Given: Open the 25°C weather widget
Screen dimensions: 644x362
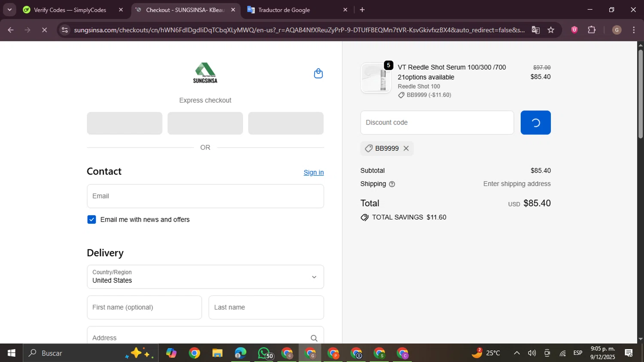Looking at the screenshot, I should point(486,353).
